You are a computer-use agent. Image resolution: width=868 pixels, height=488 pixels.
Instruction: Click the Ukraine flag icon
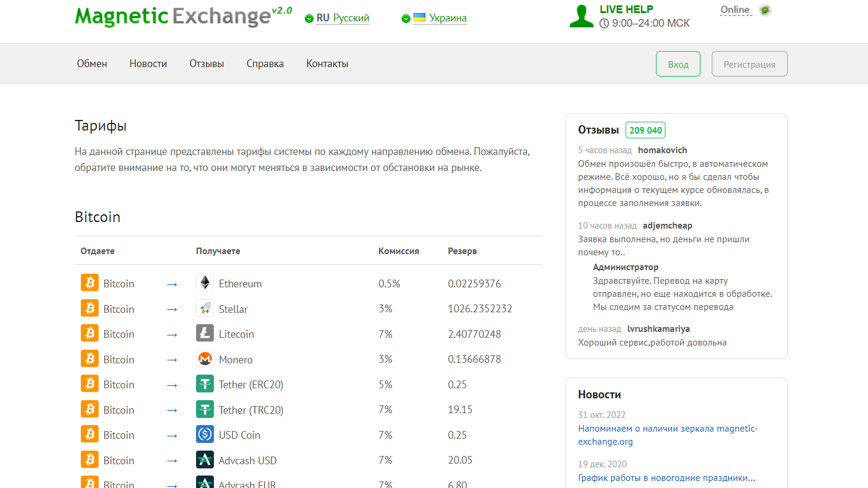419,18
